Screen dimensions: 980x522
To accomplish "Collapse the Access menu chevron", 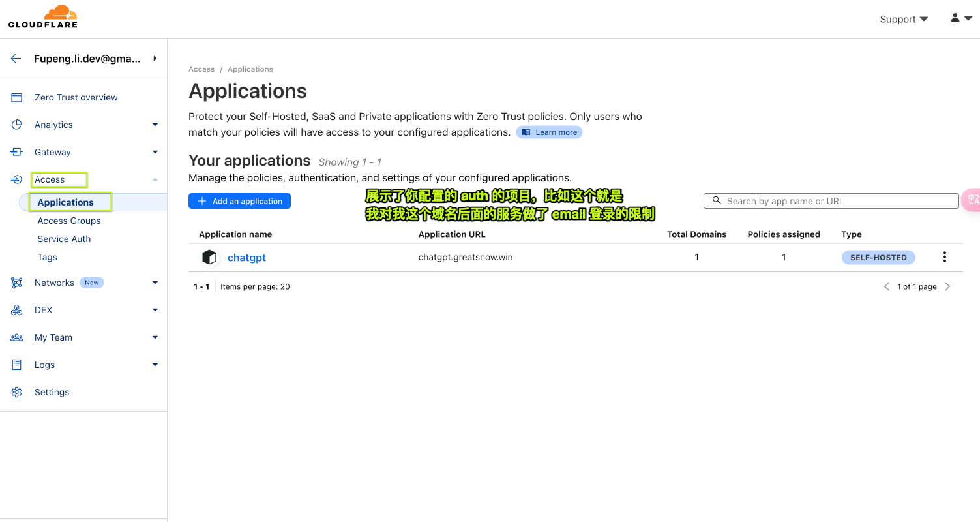I will click(155, 179).
